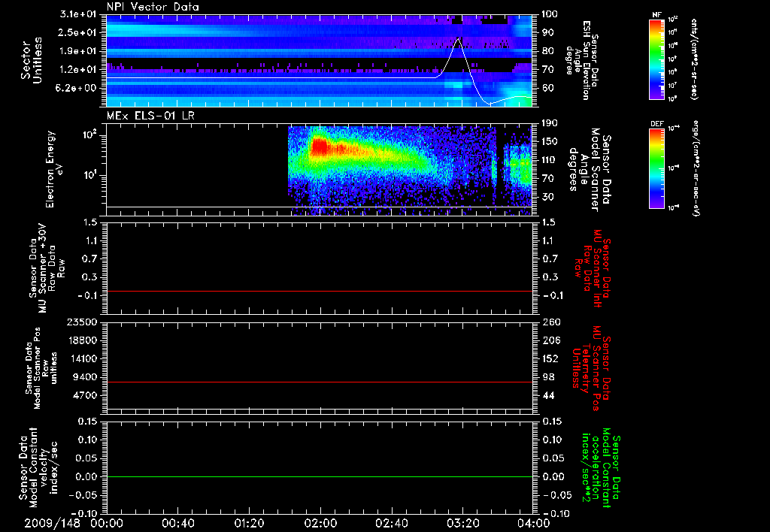Click the "2009/148" date label
The height and width of the screenshot is (532, 770).
pos(53,523)
